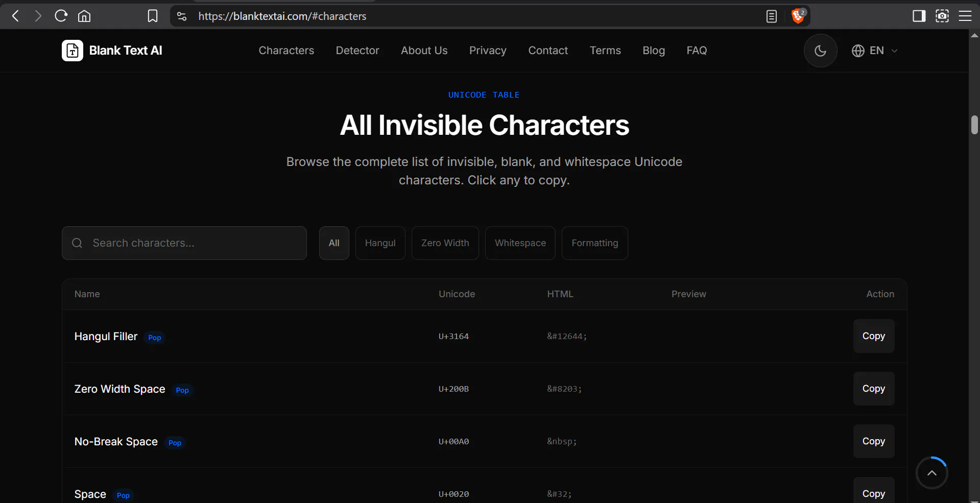This screenshot has width=980, height=503.
Task: Open site settings icon in address bar
Action: click(182, 16)
